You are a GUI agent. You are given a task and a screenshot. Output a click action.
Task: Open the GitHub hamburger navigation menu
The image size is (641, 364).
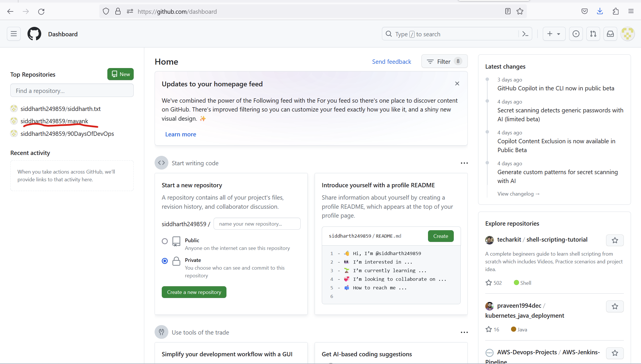(14, 34)
